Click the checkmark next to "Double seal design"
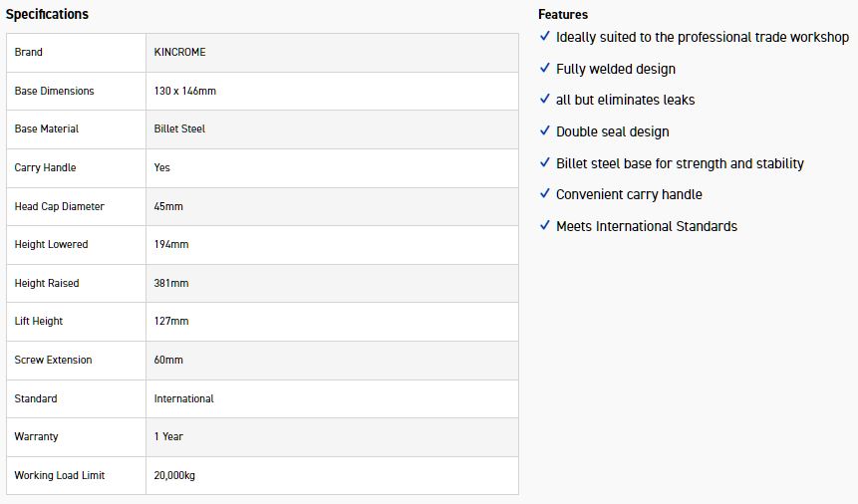The height and width of the screenshot is (504, 858). click(x=545, y=130)
